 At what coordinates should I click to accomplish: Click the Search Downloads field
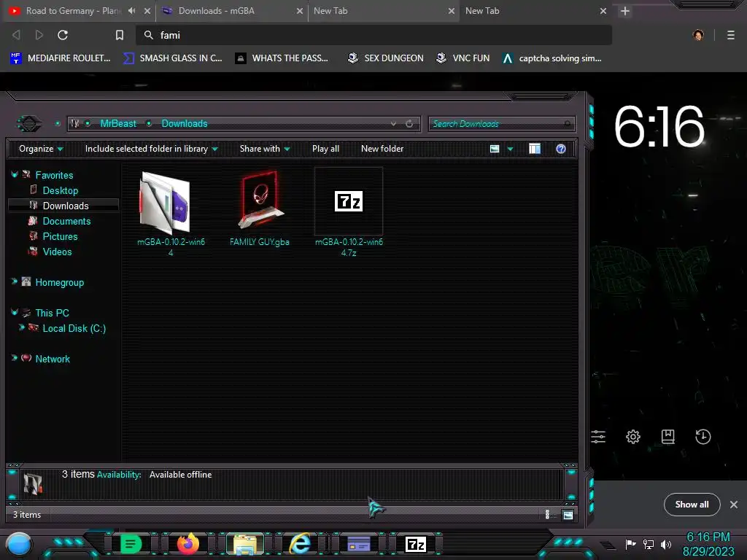point(502,124)
